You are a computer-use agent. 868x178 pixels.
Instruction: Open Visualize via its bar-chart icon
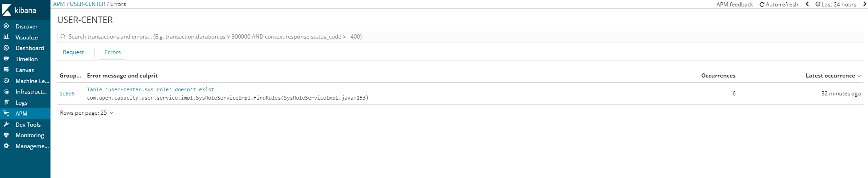click(x=6, y=37)
